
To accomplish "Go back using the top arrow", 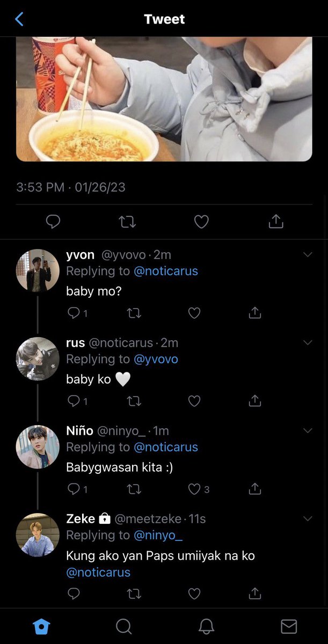I will coord(19,19).
